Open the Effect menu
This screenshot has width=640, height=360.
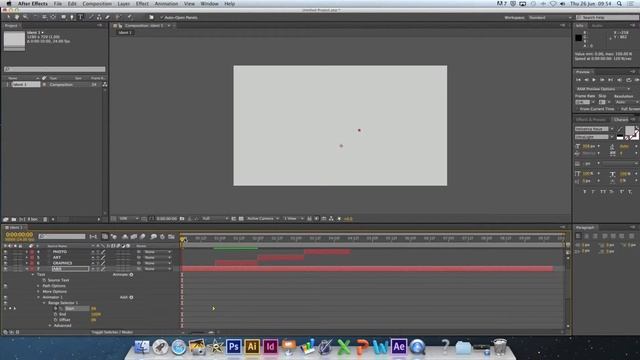[x=142, y=4]
